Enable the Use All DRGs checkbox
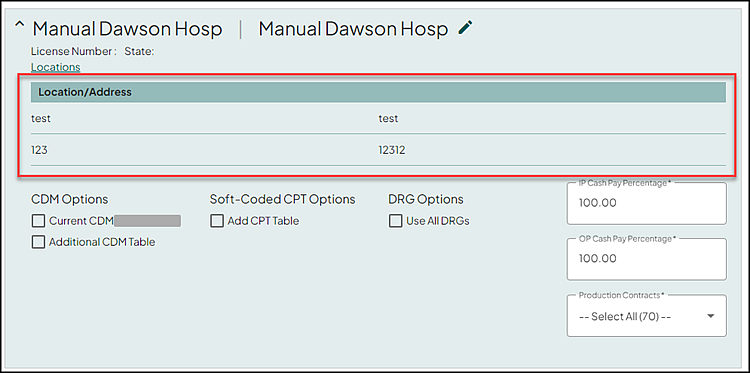Viewport: 750px width, 373px height. 396,221
